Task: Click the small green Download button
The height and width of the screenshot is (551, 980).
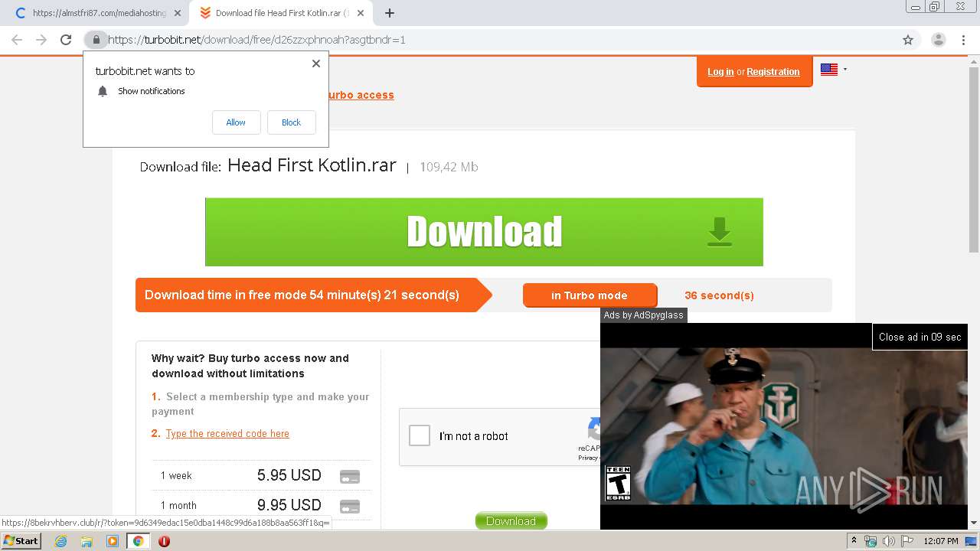Action: coord(511,520)
